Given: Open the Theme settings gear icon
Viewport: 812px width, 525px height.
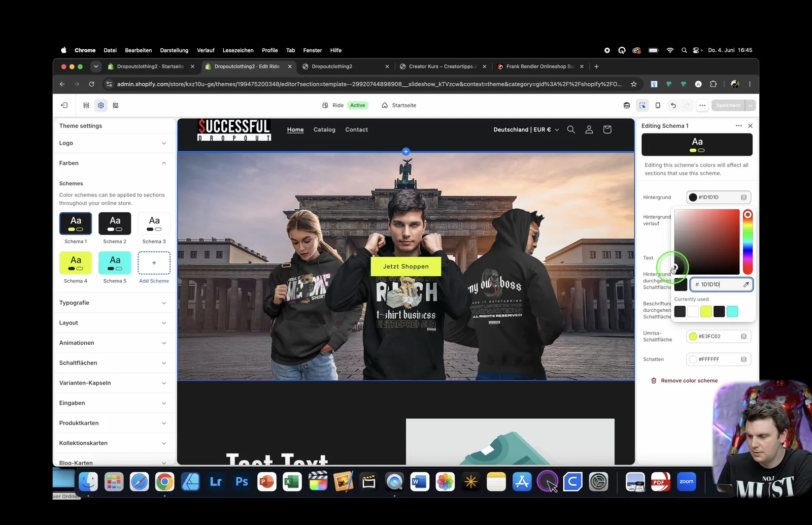Looking at the screenshot, I should pos(101,105).
